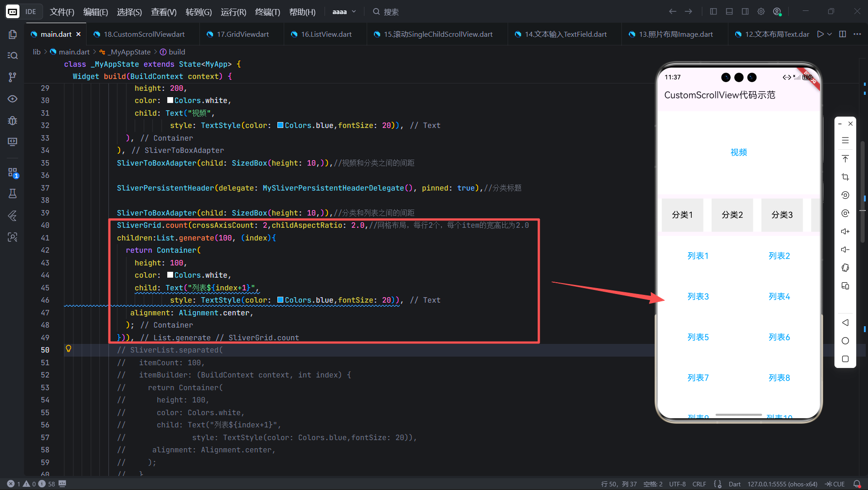Toggle the secondary sidebar layout icon
This screenshot has width=868, height=490.
pos(745,11)
